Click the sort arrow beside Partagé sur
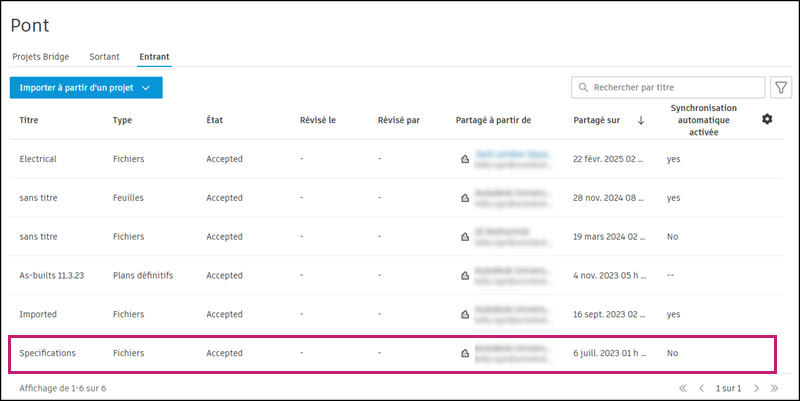Image resolution: width=800 pixels, height=401 pixels. pos(640,120)
